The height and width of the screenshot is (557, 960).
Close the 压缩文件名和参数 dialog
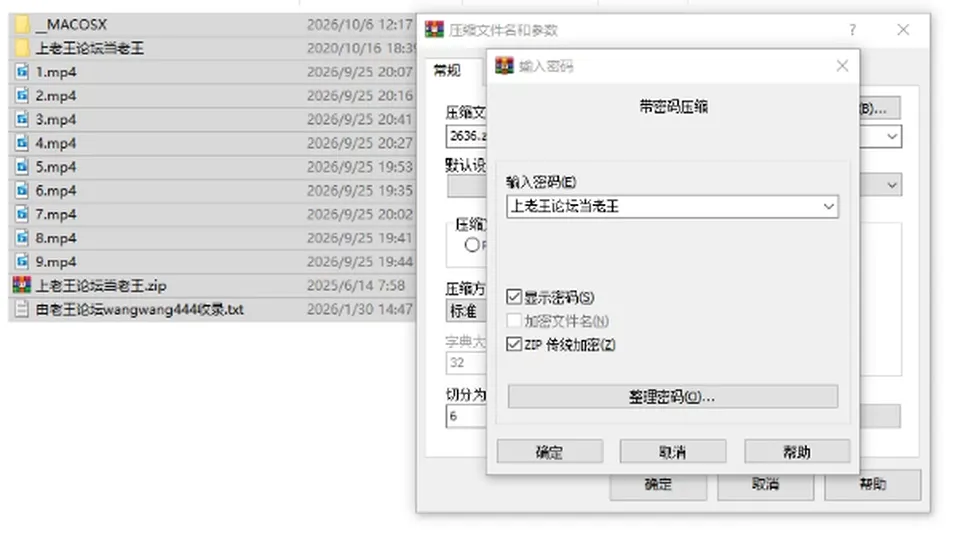click(903, 29)
